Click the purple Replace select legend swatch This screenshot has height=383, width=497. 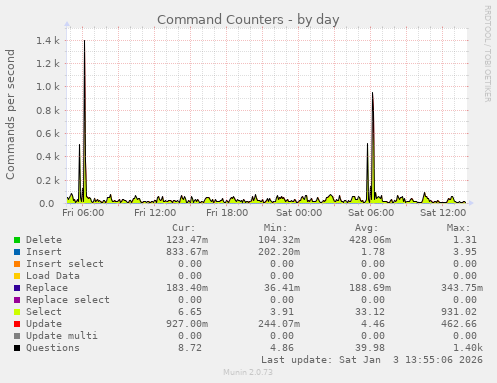[17, 300]
